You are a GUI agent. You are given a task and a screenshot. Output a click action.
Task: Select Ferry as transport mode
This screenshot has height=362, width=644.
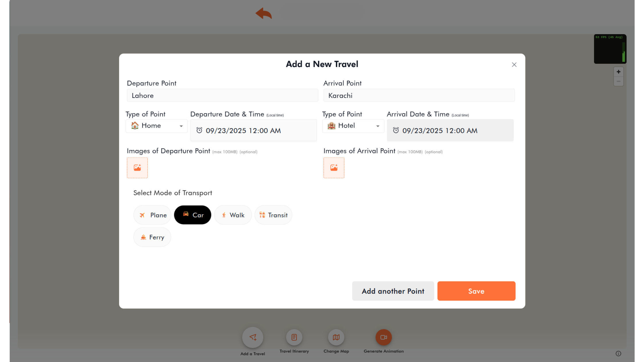coord(152,237)
